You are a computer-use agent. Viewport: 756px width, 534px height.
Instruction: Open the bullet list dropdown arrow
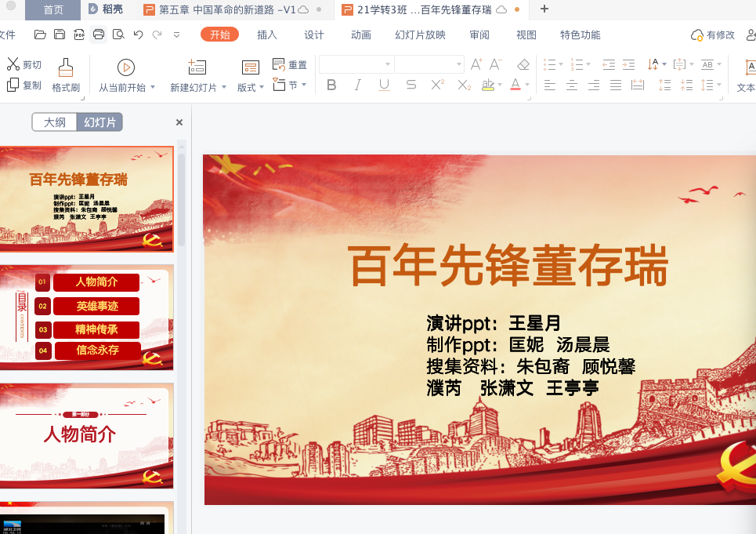(561, 64)
